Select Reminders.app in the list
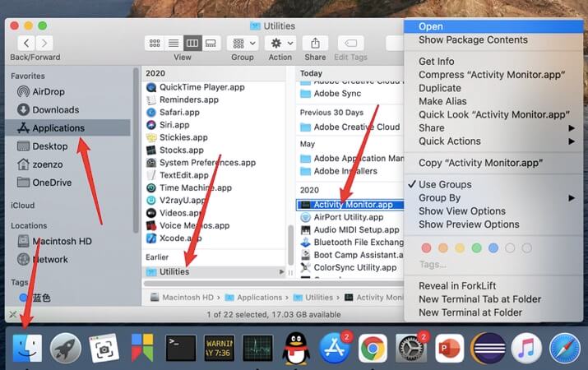This screenshot has height=370, width=588. 183,99
